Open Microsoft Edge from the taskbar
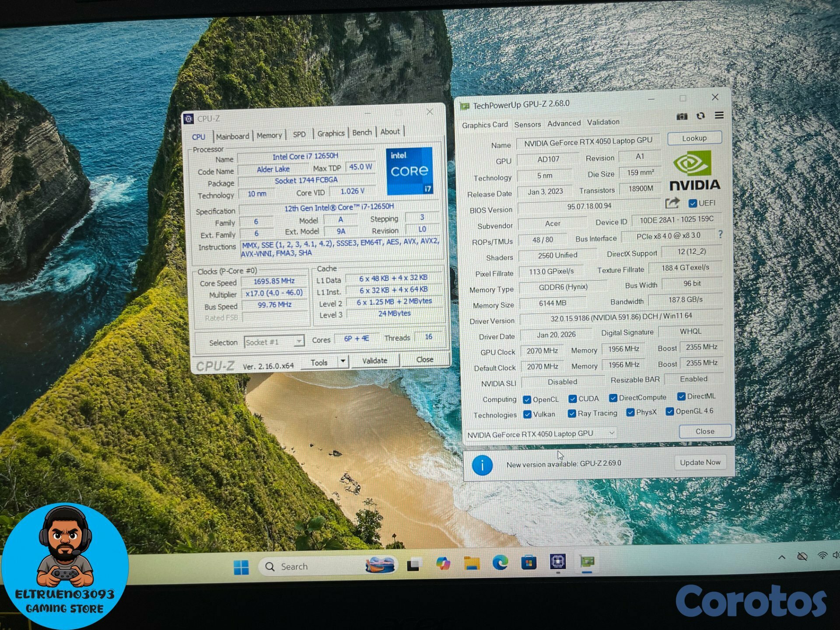Screen dimensions: 840x630 click(500, 563)
